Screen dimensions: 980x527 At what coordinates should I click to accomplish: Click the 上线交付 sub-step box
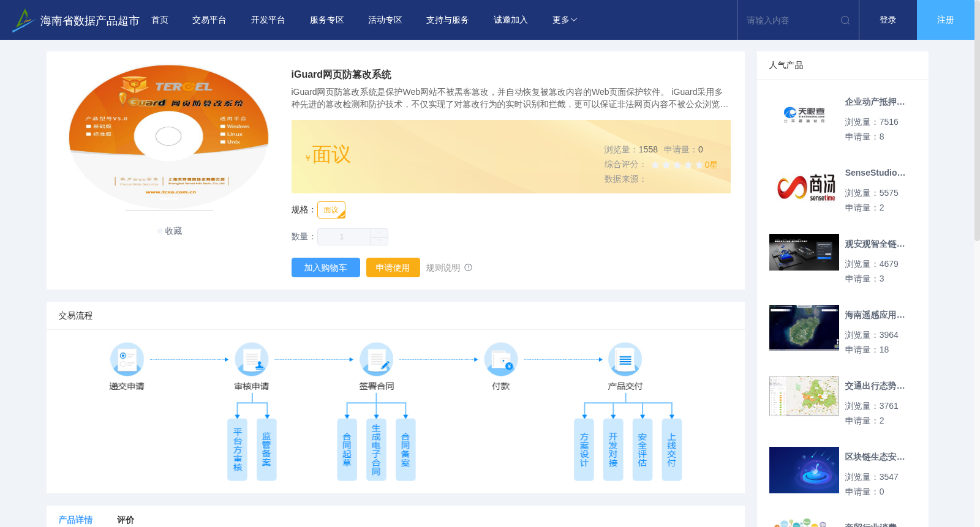[x=672, y=450]
